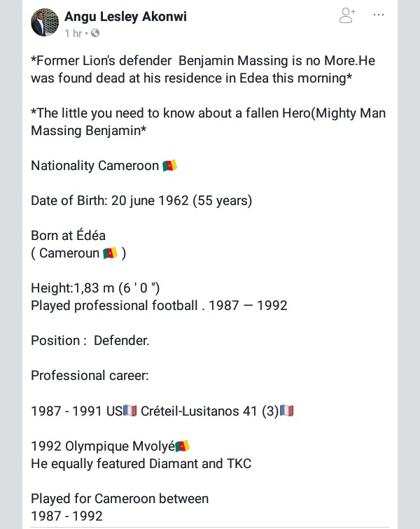420x529 pixels.
Task: Click the public globe privacy icon
Action: 94,33
